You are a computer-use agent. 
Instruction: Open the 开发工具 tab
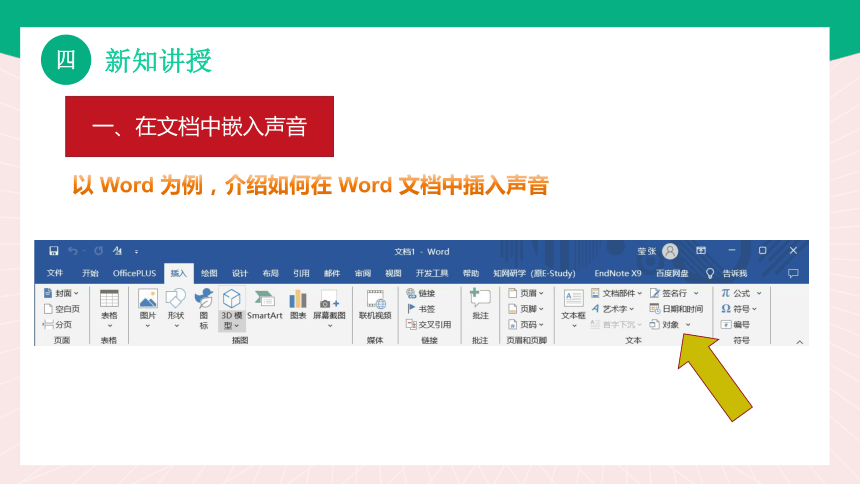pyautogui.click(x=432, y=273)
